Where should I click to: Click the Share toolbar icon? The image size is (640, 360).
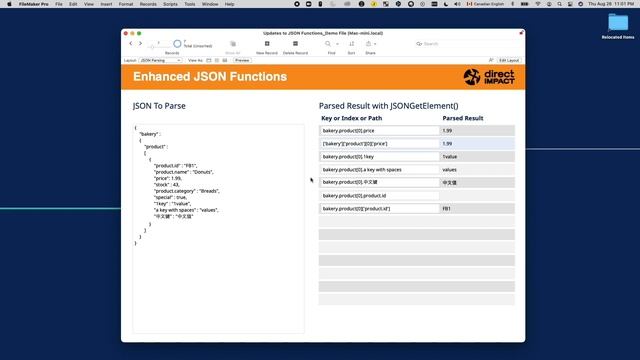[369, 44]
